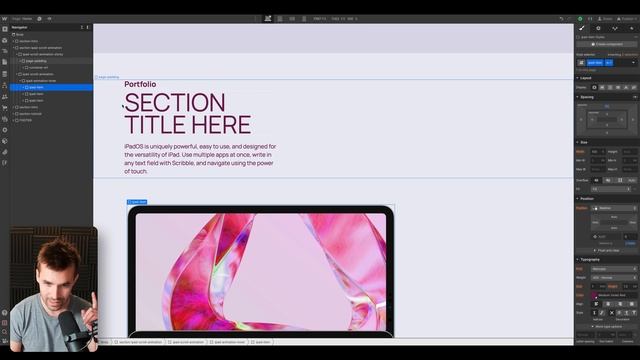The height and width of the screenshot is (360, 640).
Task: Pin the Navigator panel icon
Action: (87, 27)
